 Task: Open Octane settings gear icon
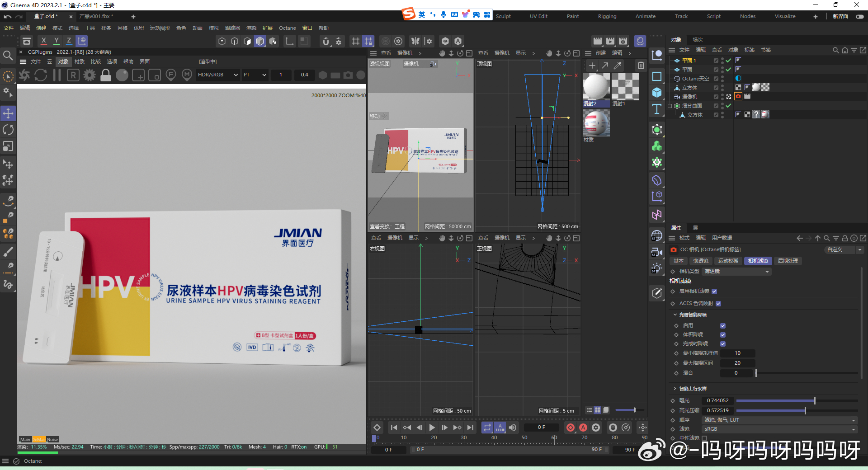click(x=90, y=75)
